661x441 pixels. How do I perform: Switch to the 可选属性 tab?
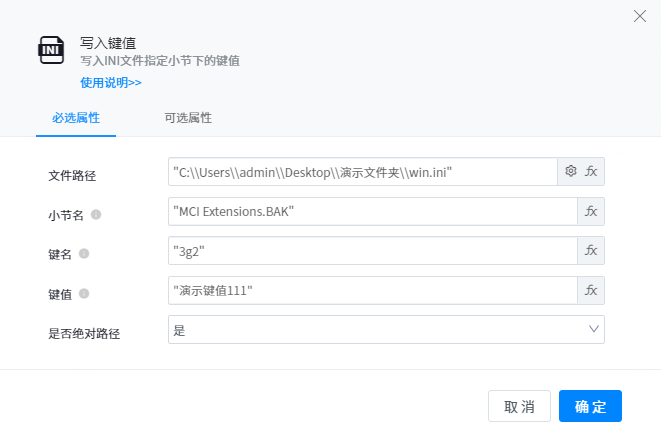pyautogui.click(x=188, y=118)
